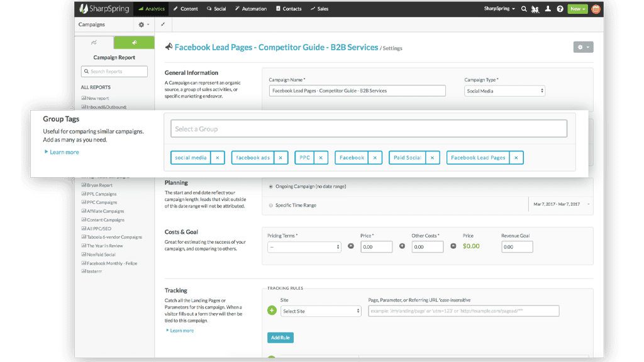This screenshot has height=362, width=644.
Task: Open the Contacts menu
Action: click(x=289, y=9)
